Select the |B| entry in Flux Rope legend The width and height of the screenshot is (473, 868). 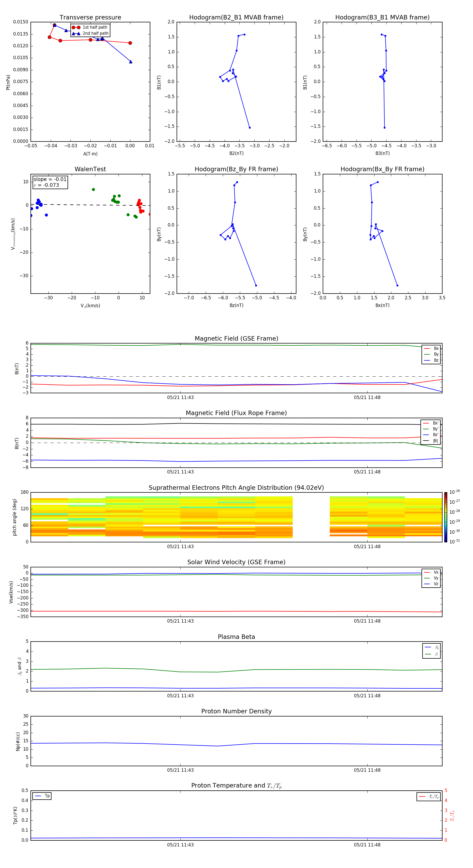tap(431, 441)
